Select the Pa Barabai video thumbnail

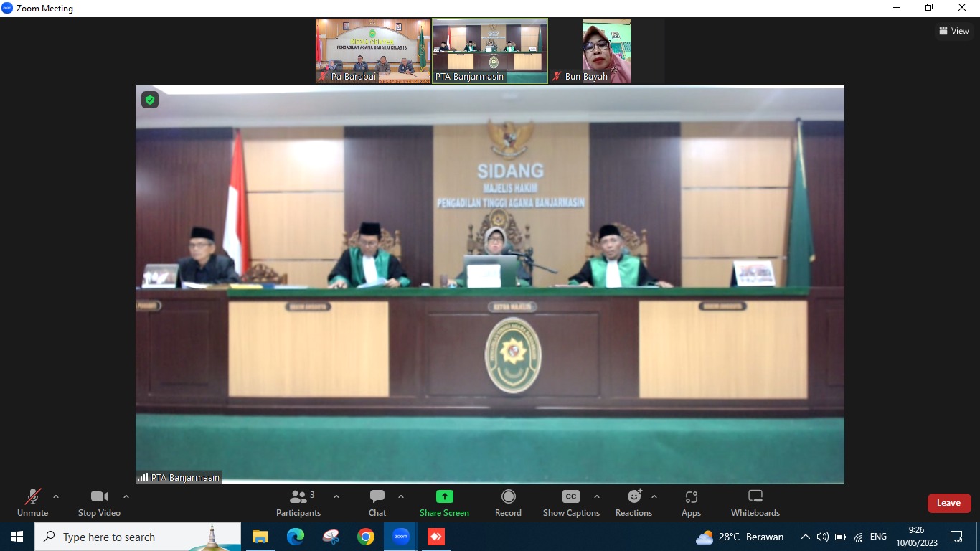coord(373,51)
